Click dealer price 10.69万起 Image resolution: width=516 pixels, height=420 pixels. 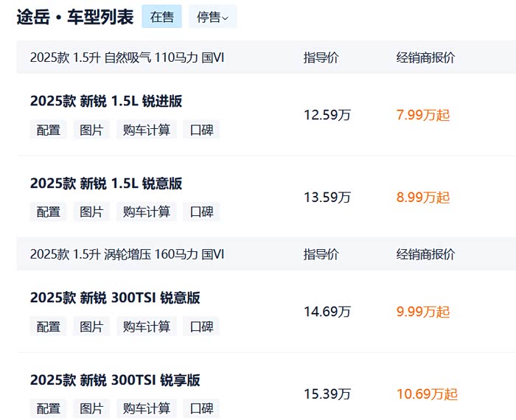coord(427,394)
